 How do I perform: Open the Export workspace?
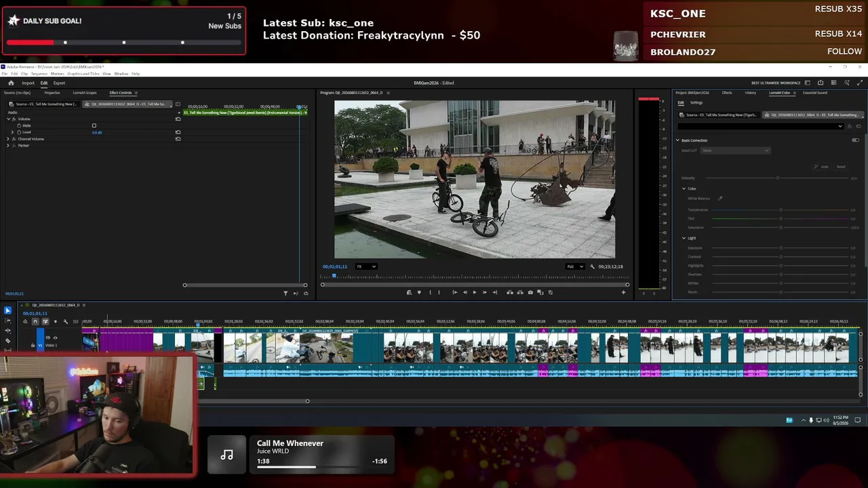coord(60,83)
